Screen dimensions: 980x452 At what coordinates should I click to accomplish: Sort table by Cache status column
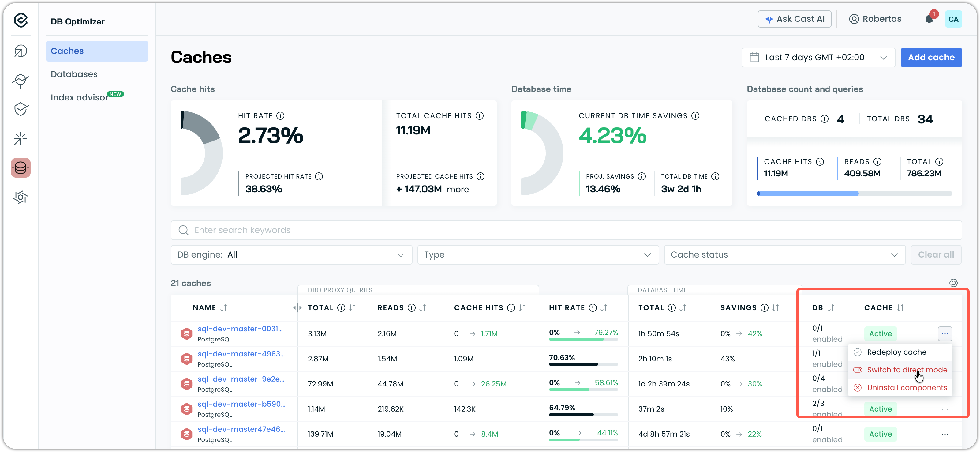pos(900,308)
